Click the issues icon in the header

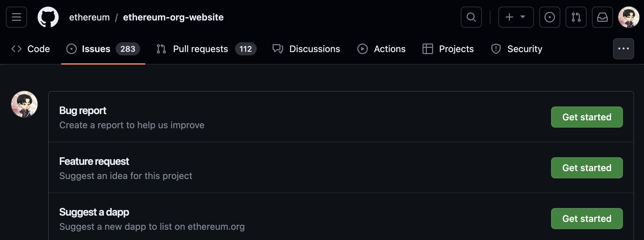tap(549, 17)
